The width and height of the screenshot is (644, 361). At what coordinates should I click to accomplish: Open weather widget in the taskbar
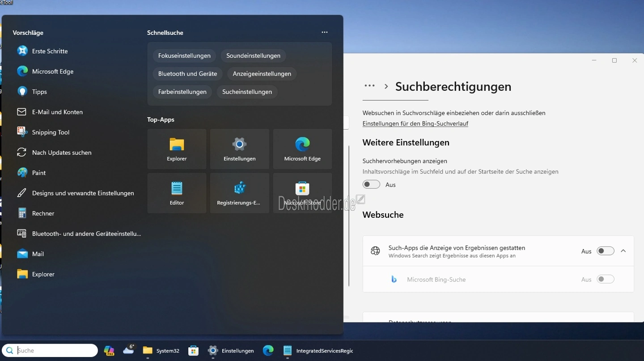pyautogui.click(x=129, y=350)
